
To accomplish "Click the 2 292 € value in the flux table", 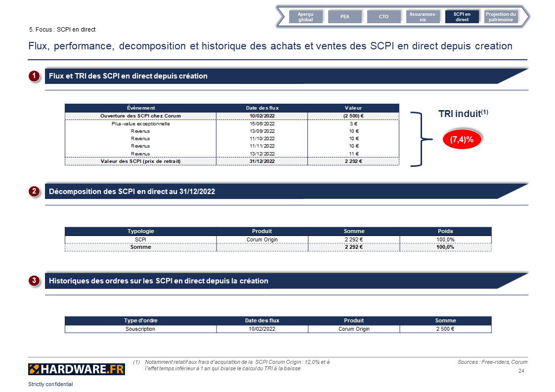I will pyautogui.click(x=353, y=161).
